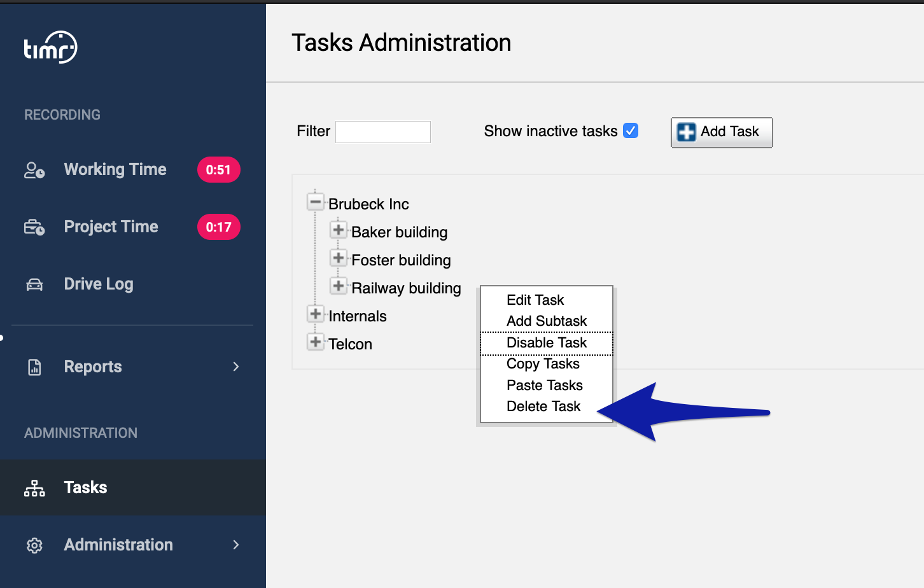Viewport: 924px width, 588px height.
Task: Click the Show inactive tasks label
Action: 550,131
